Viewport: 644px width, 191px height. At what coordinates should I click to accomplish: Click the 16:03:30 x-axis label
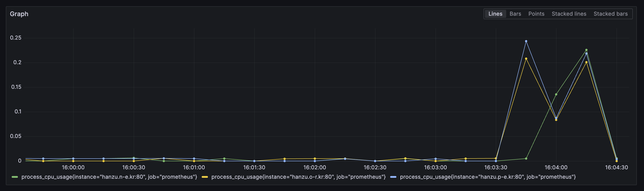[x=496, y=167]
